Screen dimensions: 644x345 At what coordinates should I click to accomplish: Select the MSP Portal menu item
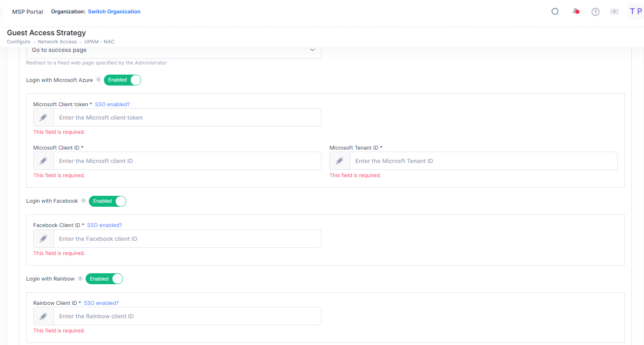28,12
